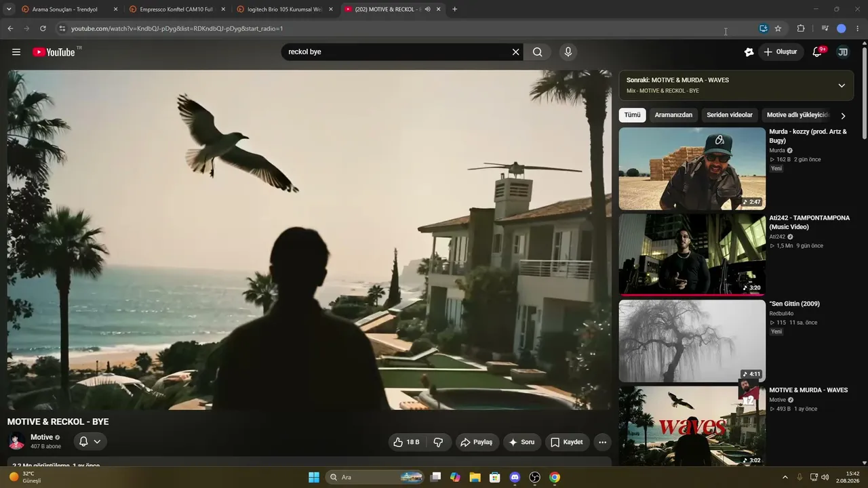Switch to the logitech Brio 105 tab
This screenshot has height=488, width=868.
point(283,9)
